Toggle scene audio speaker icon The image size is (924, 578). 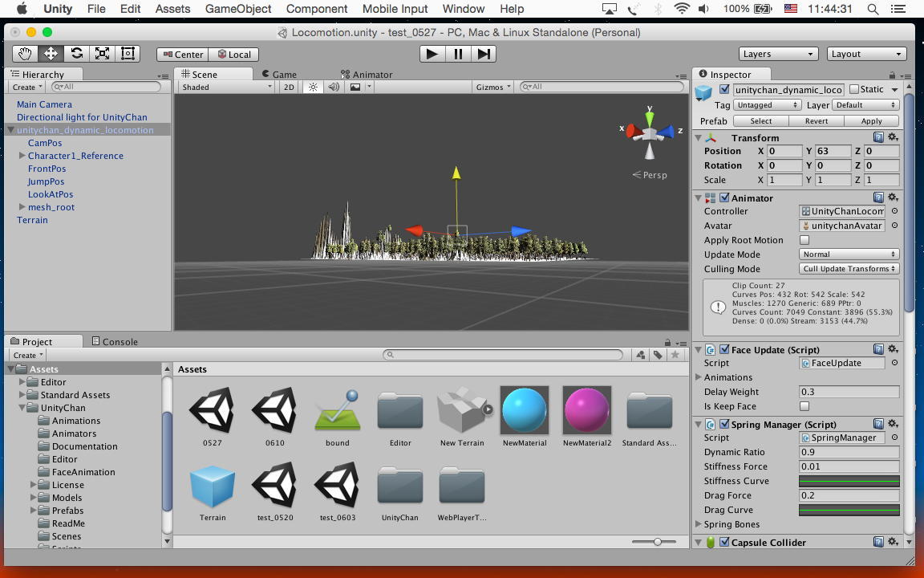click(x=334, y=87)
